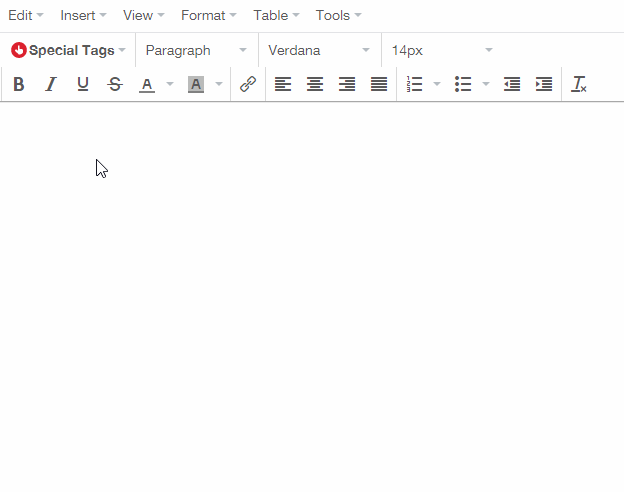
Task: Decrease indent of paragraph
Action: 512,84
